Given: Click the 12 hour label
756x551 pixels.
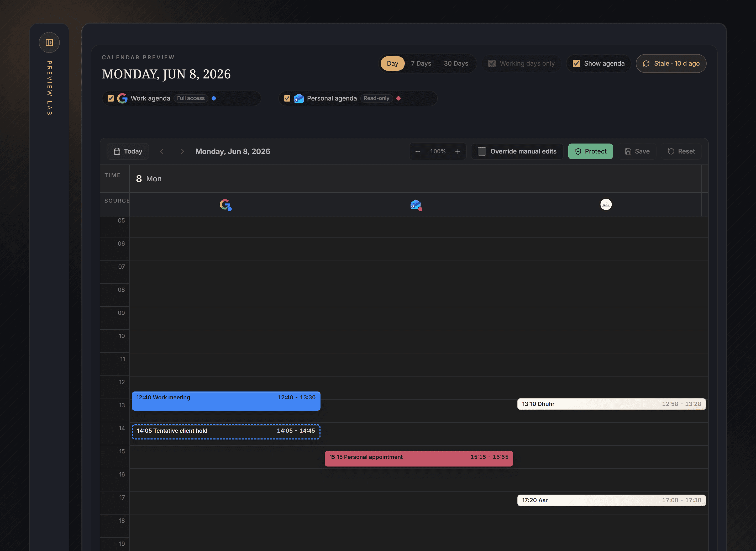Looking at the screenshot, I should point(122,382).
